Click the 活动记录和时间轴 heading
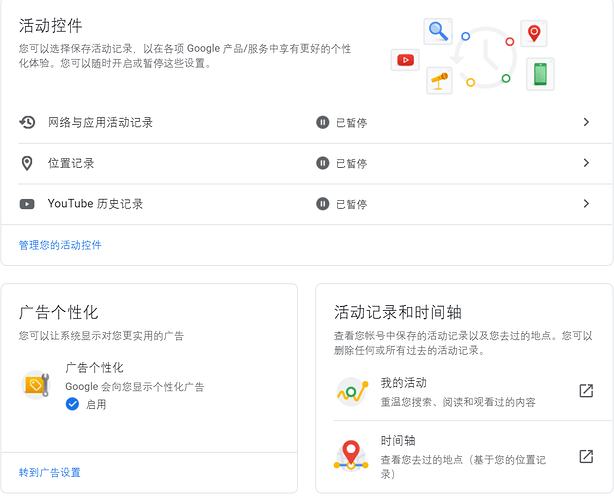The width and height of the screenshot is (614, 500). (398, 312)
